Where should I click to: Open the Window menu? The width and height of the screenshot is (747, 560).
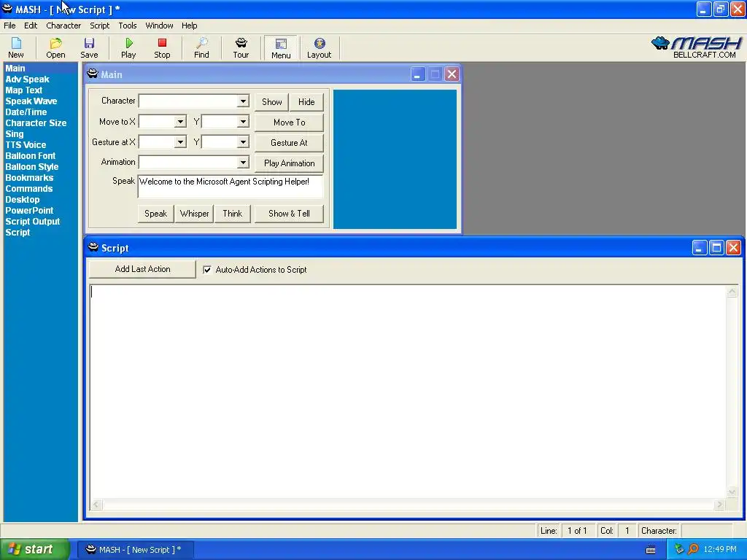pos(159,26)
